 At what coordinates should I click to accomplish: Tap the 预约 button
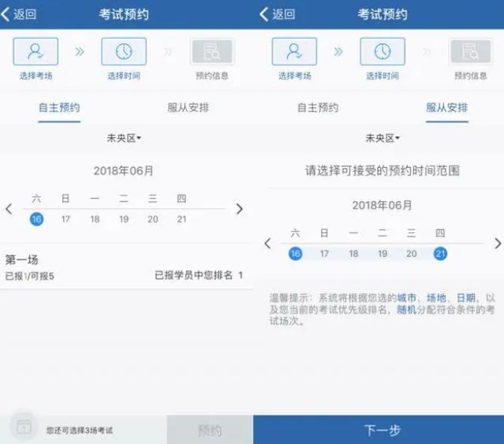[210, 430]
